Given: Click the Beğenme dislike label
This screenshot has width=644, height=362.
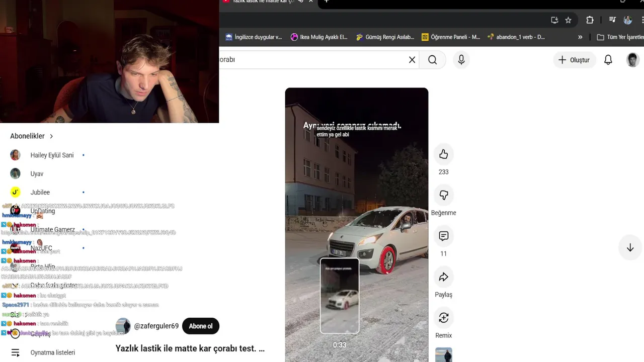Looking at the screenshot, I should (x=443, y=213).
